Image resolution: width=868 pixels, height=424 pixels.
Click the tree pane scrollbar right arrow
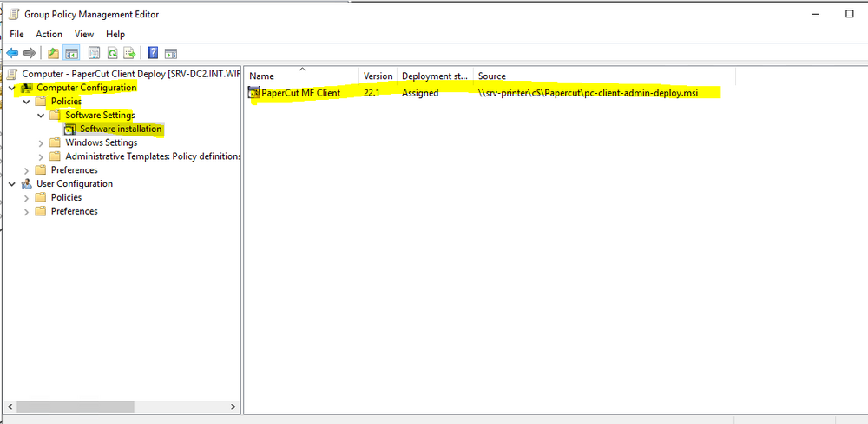(x=233, y=407)
